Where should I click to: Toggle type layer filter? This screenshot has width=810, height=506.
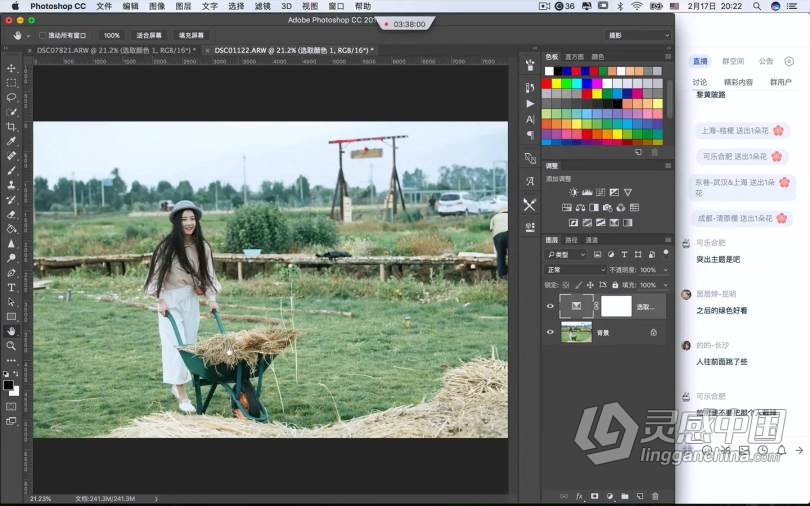625,254
